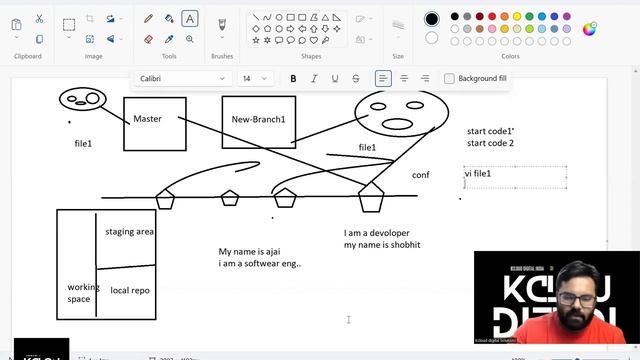Select the Triangle shape
640x360 pixels.
coord(325,17)
